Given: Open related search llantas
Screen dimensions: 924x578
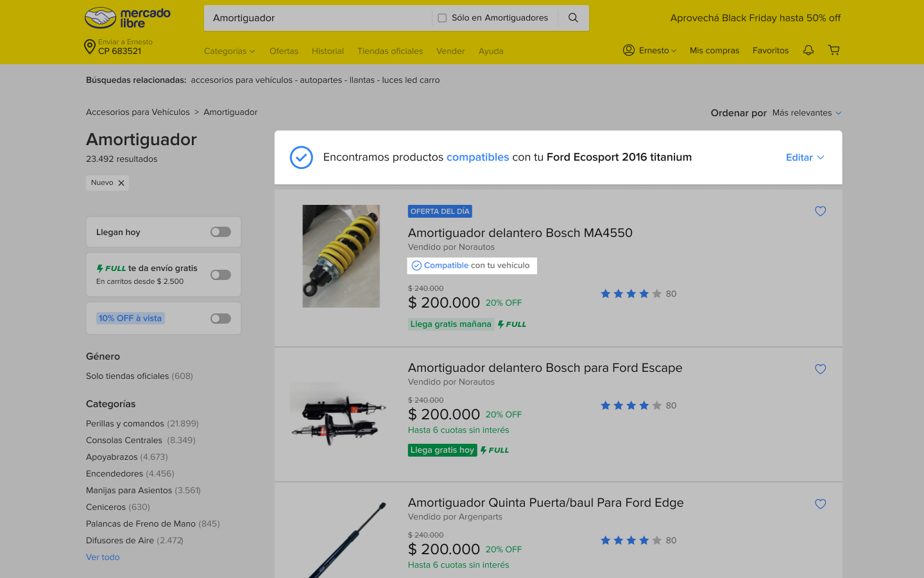Looking at the screenshot, I should point(362,80).
